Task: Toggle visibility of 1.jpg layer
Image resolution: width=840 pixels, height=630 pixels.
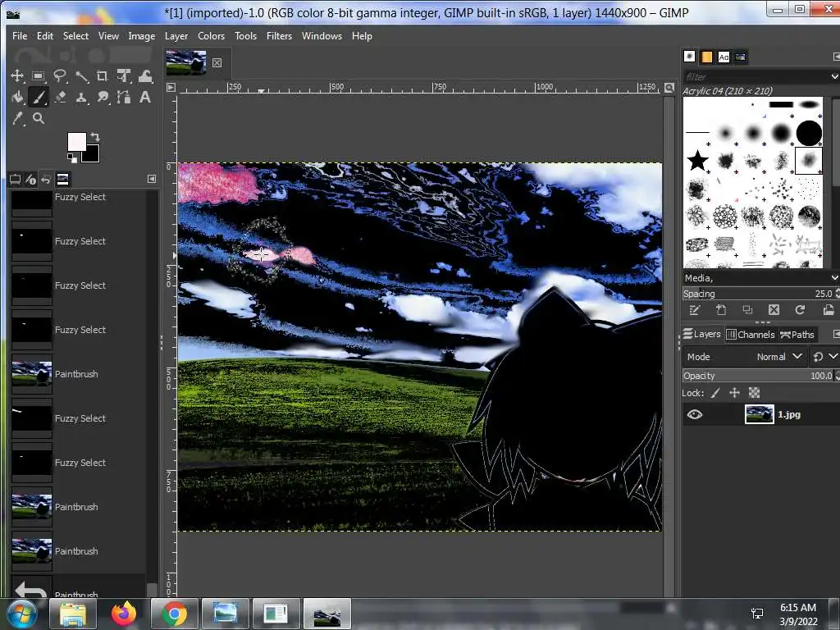Action: click(x=694, y=414)
